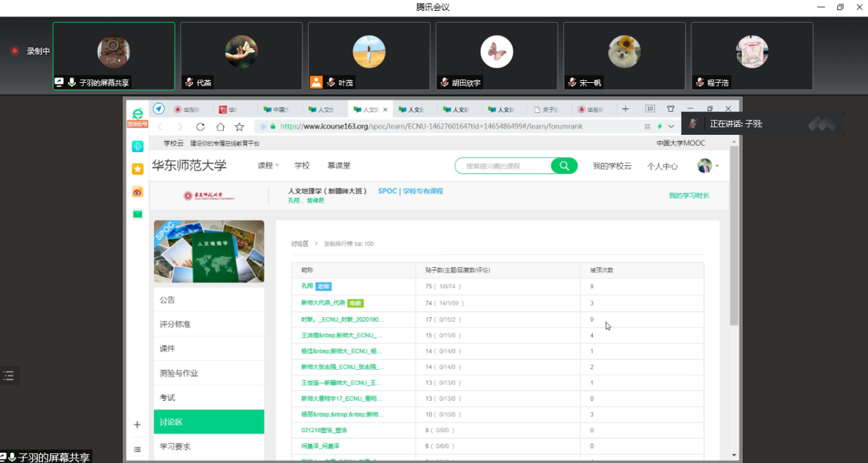Click the yellow star favorites sidebar icon

coord(138,169)
